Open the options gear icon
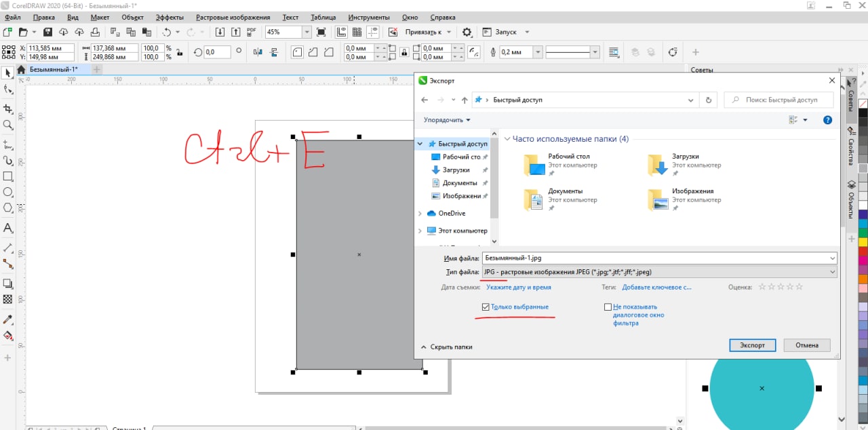The image size is (868, 430). 467,32
